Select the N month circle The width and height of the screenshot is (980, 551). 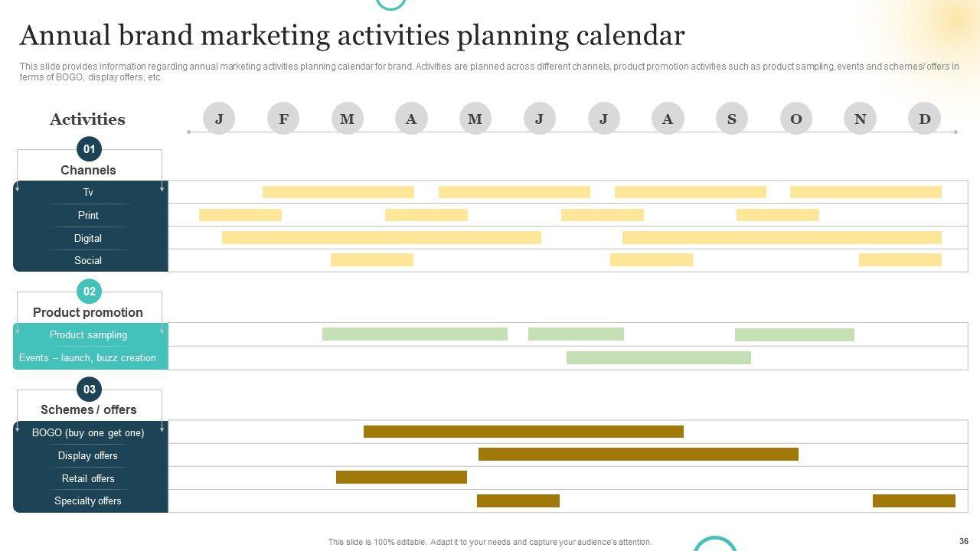(x=860, y=119)
